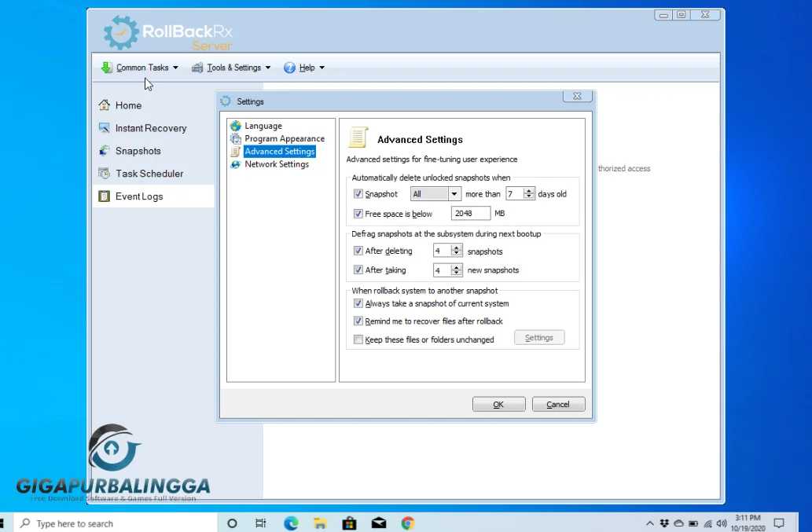Toggle Remind me to recover files checkbox
The image size is (812, 532).
pos(358,321)
